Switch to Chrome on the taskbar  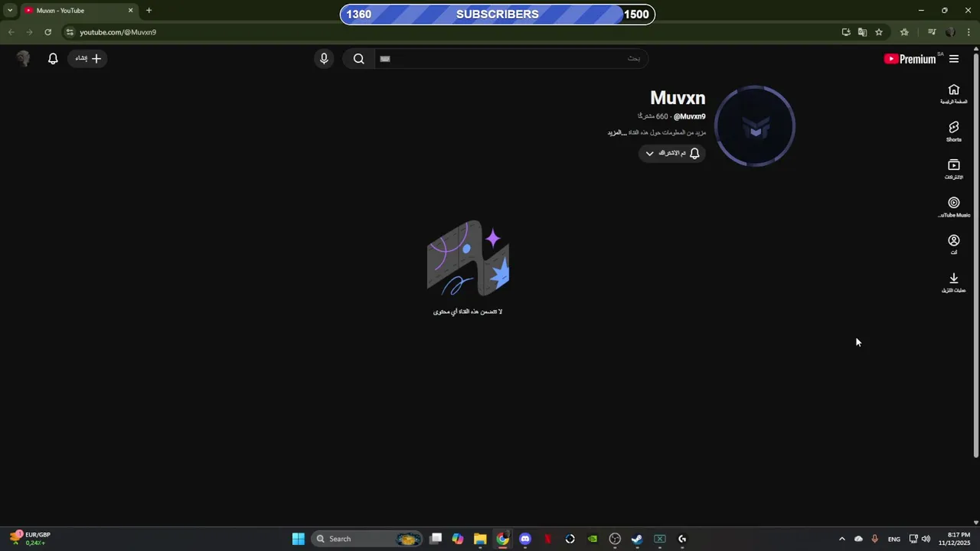point(502,539)
